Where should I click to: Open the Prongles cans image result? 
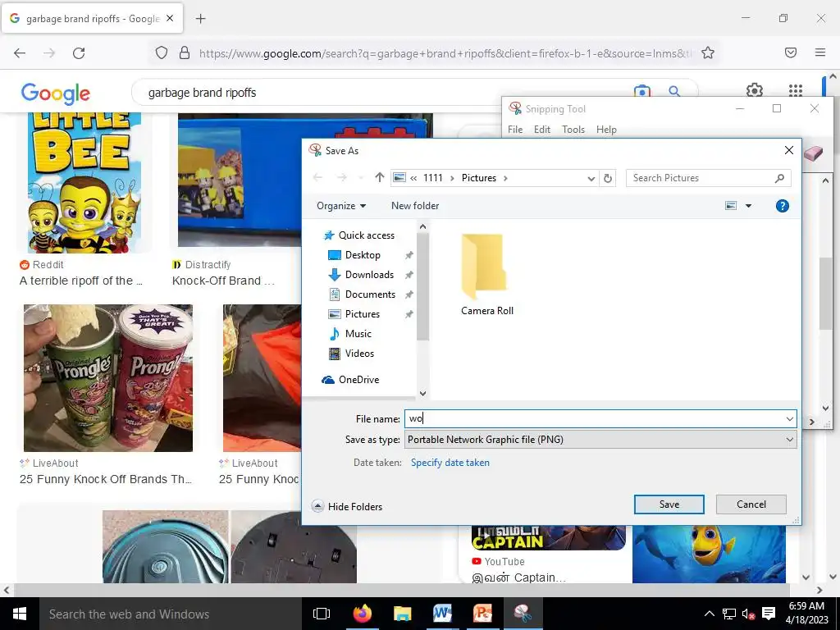tap(108, 378)
